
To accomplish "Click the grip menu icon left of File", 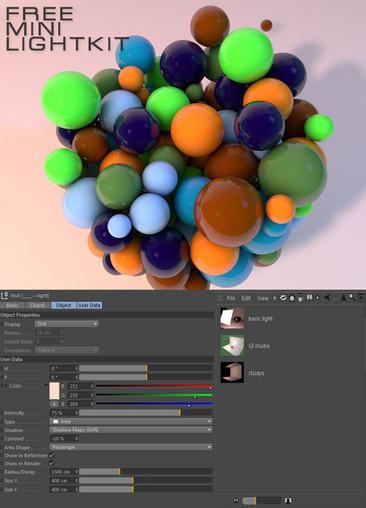I will coord(220,298).
